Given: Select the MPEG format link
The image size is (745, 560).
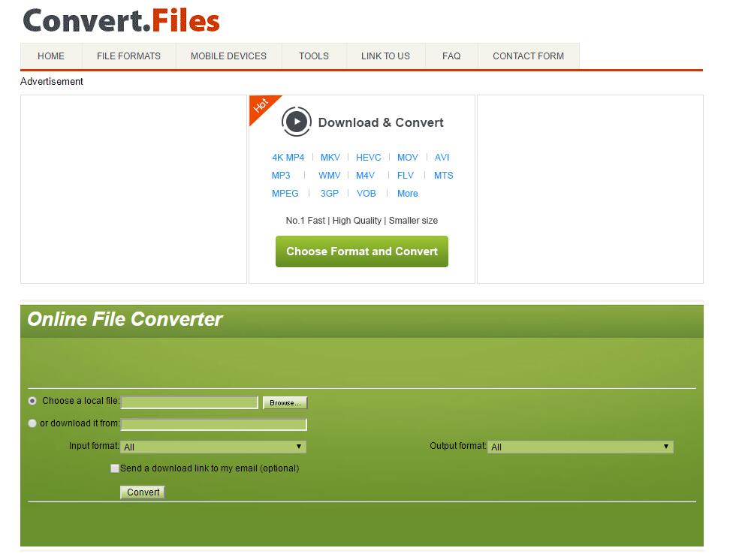Looking at the screenshot, I should [285, 194].
